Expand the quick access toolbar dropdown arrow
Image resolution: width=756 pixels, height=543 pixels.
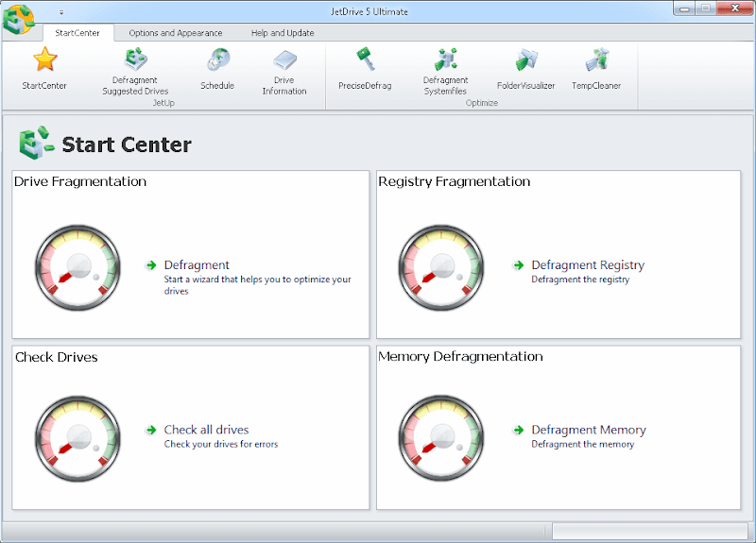[61, 12]
